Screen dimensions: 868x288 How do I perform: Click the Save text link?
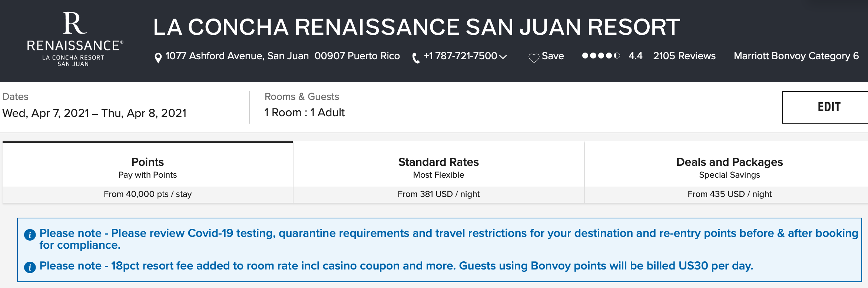(553, 56)
